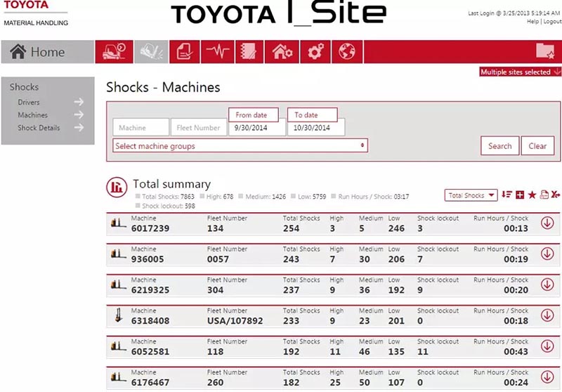Open the notebook nav icon
Screen dimensions: 562x392
tap(249, 52)
